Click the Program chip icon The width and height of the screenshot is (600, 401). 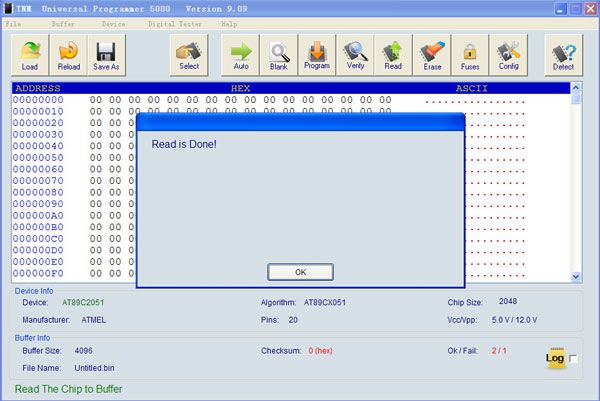(317, 54)
